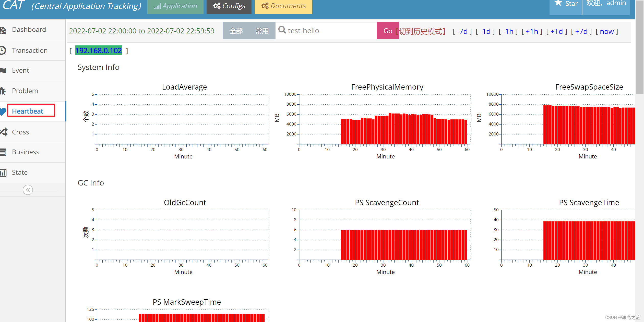Viewport: 644px width, 322px height.
Task: Click the 192.168.0.102 IP link
Action: click(99, 51)
